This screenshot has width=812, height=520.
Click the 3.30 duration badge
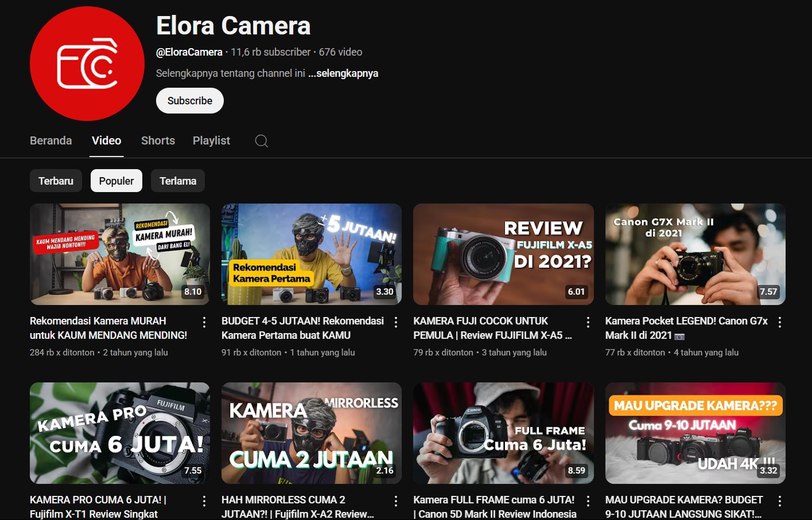pyautogui.click(x=384, y=292)
